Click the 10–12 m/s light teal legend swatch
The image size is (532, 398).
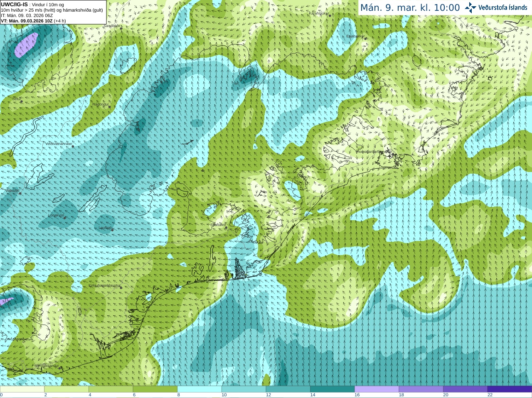point(244,389)
